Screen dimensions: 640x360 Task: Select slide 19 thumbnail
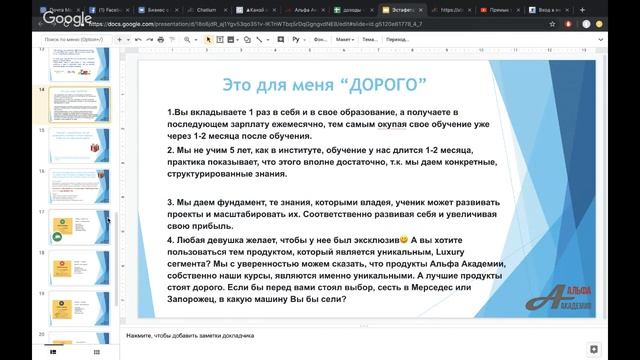(x=79, y=309)
